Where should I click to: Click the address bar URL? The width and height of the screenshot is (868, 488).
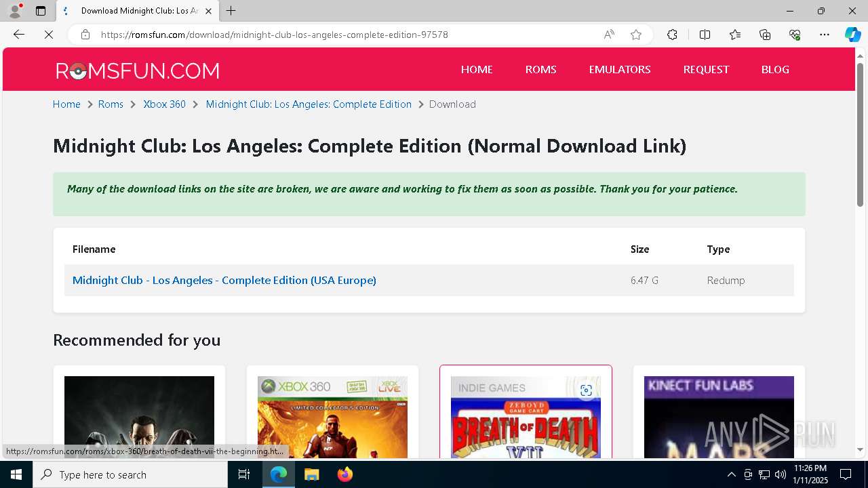click(x=274, y=35)
